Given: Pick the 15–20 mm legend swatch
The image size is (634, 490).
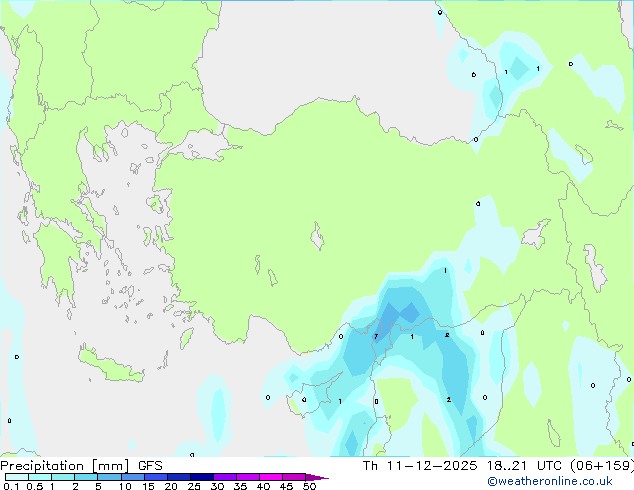Looking at the screenshot, I should click(x=155, y=477).
